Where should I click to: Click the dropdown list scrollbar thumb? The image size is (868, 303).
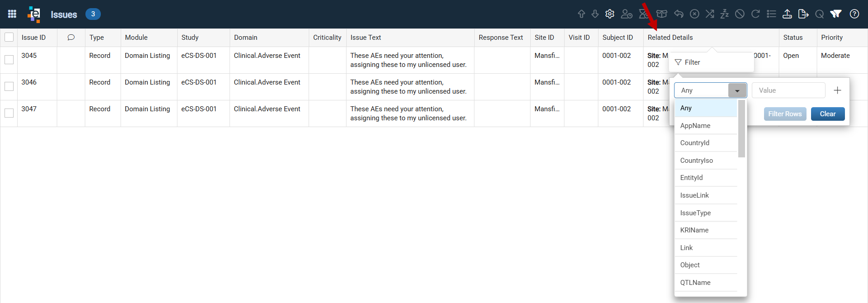pyautogui.click(x=741, y=128)
